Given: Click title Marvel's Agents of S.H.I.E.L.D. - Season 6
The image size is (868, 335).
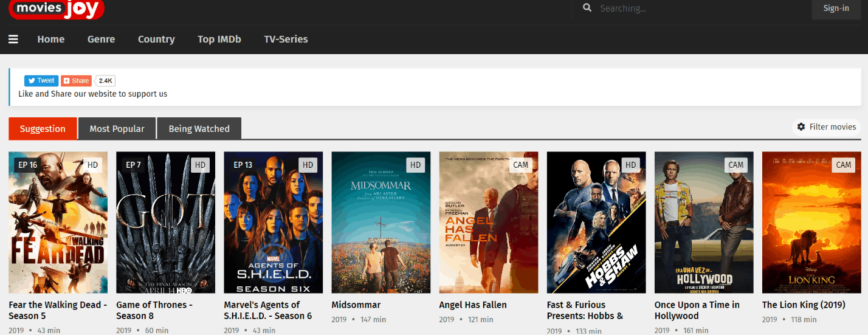Looking at the screenshot, I should 268,310.
